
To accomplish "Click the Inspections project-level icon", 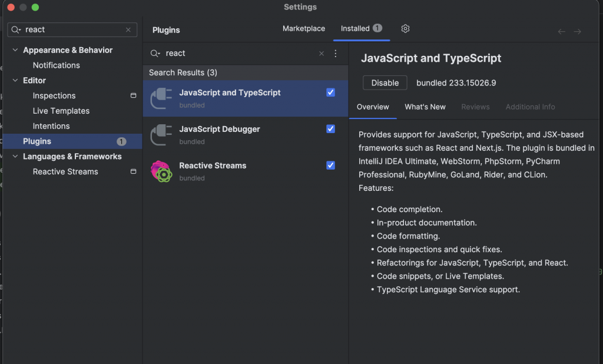I will (134, 95).
